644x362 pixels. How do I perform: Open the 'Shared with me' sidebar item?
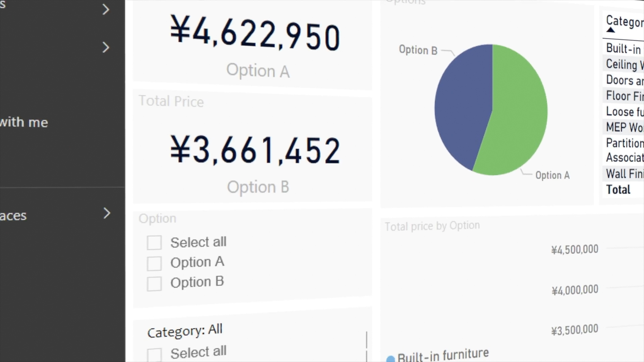[24, 123]
